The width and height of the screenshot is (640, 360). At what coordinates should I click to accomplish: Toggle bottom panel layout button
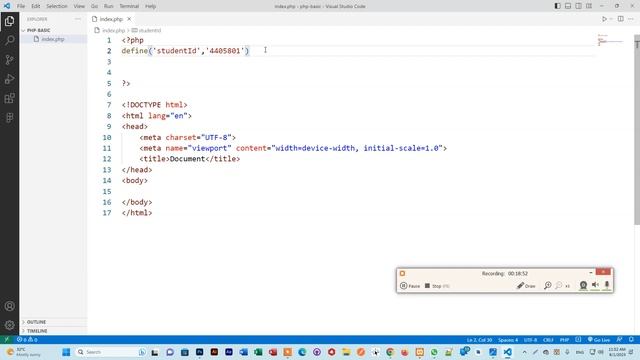pos(568,6)
